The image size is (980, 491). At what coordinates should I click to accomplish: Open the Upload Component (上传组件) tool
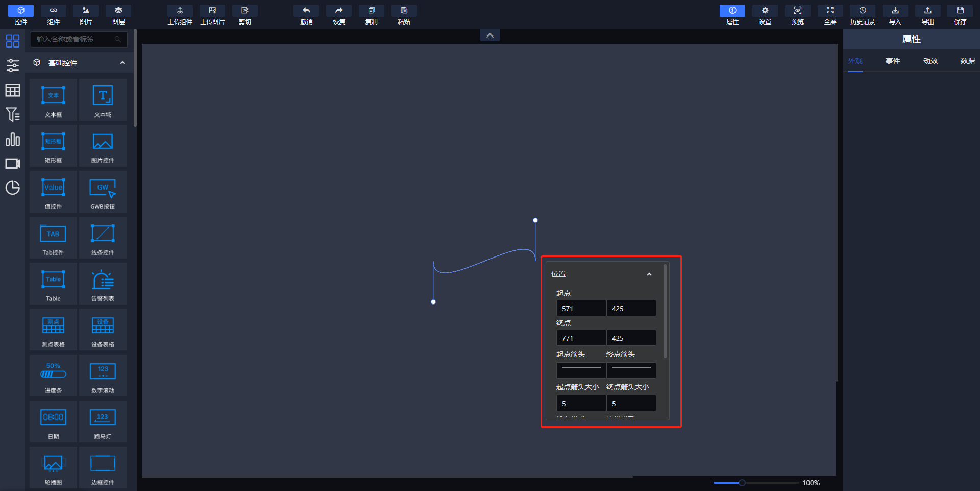point(180,14)
